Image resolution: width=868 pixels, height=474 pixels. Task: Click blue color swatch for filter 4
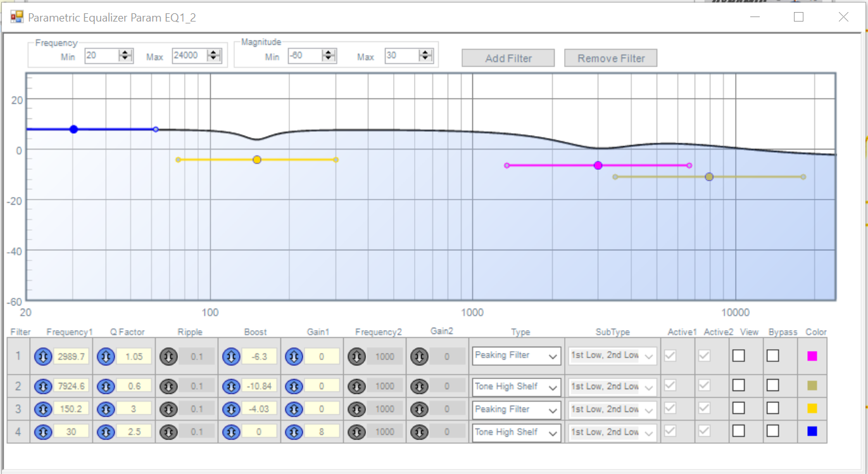(x=812, y=432)
